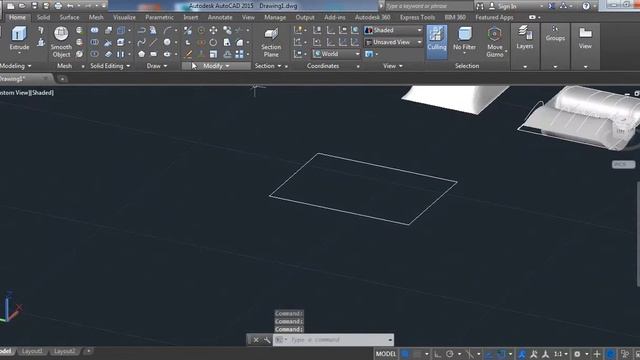Toggle ortho mode in status bar

[438, 354]
